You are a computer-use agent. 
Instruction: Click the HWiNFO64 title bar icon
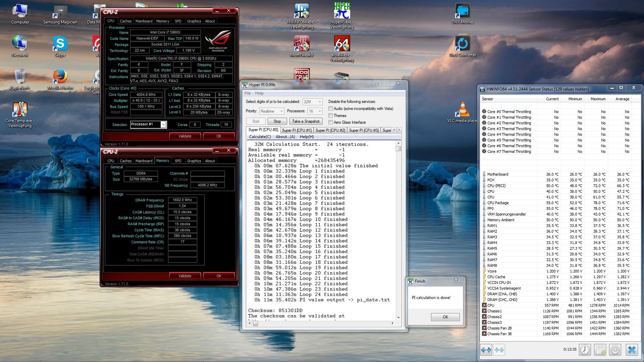point(483,89)
